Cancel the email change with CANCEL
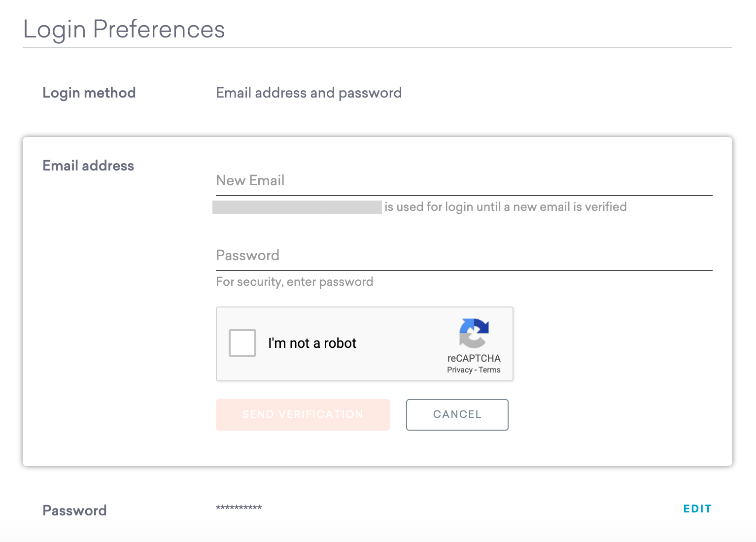 point(456,414)
